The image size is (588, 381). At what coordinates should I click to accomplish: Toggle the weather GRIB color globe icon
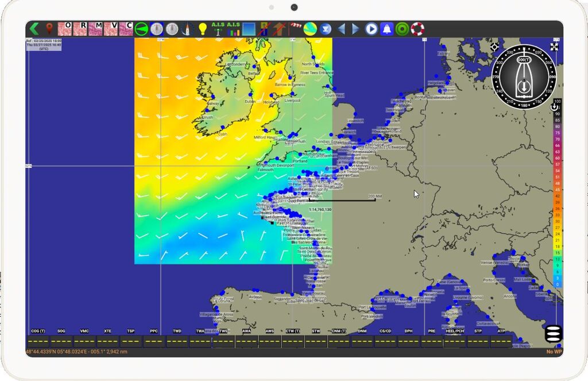[x=310, y=29]
